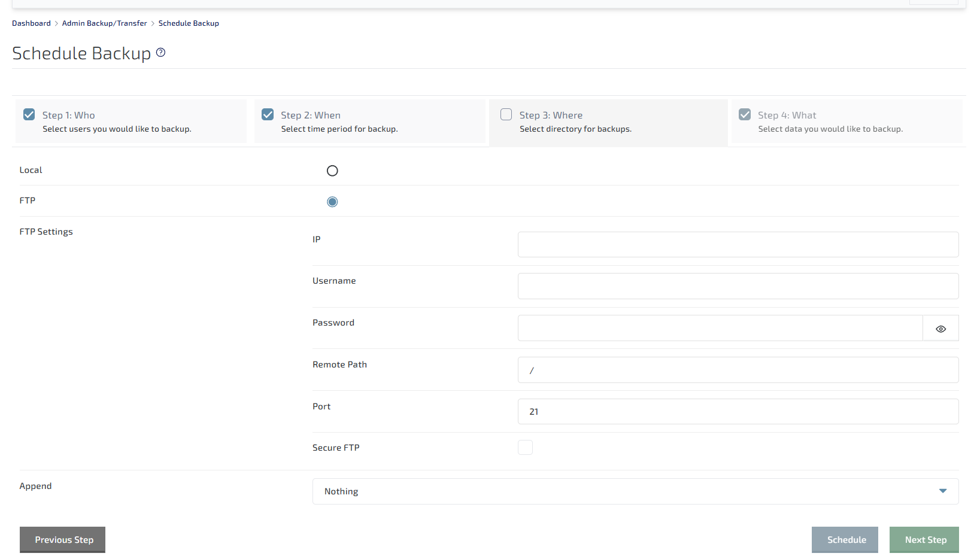This screenshot has height=559, width=980.
Task: Open Admin Backup/Transfer breadcrumb link
Action: coord(104,23)
